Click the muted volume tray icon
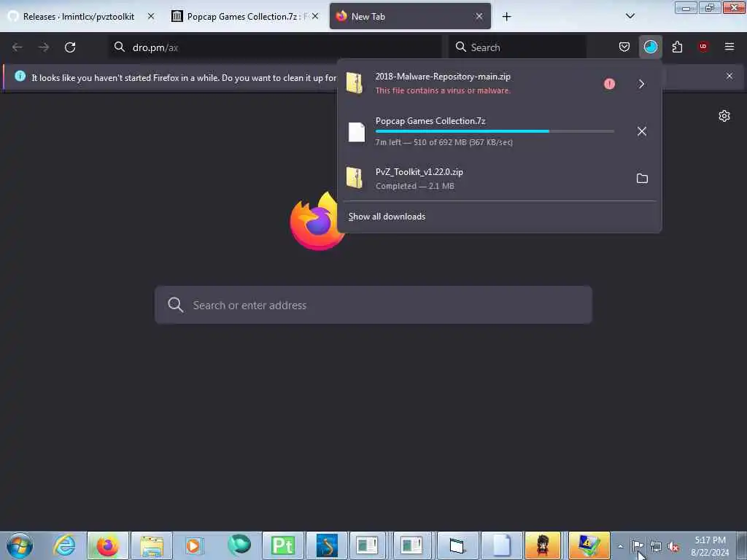Viewport: 747px width, 560px height. coord(673,546)
